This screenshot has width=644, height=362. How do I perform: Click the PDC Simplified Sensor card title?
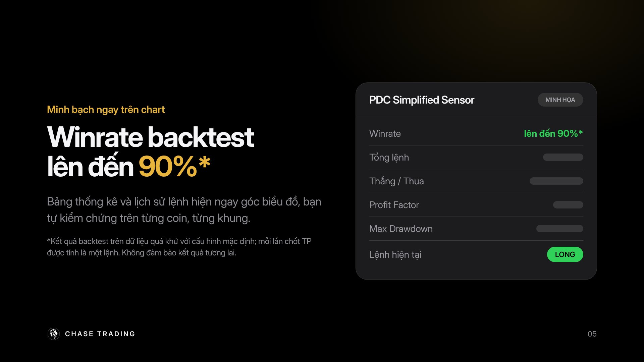(422, 100)
